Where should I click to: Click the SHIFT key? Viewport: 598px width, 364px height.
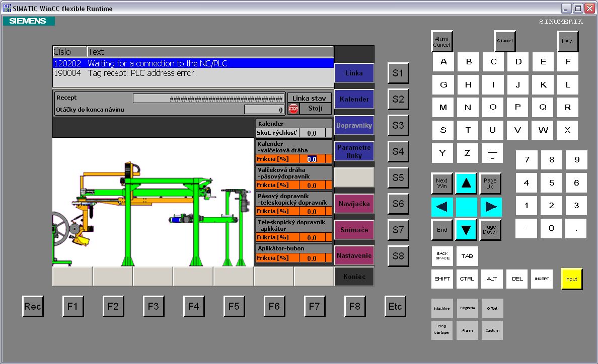coord(442,279)
